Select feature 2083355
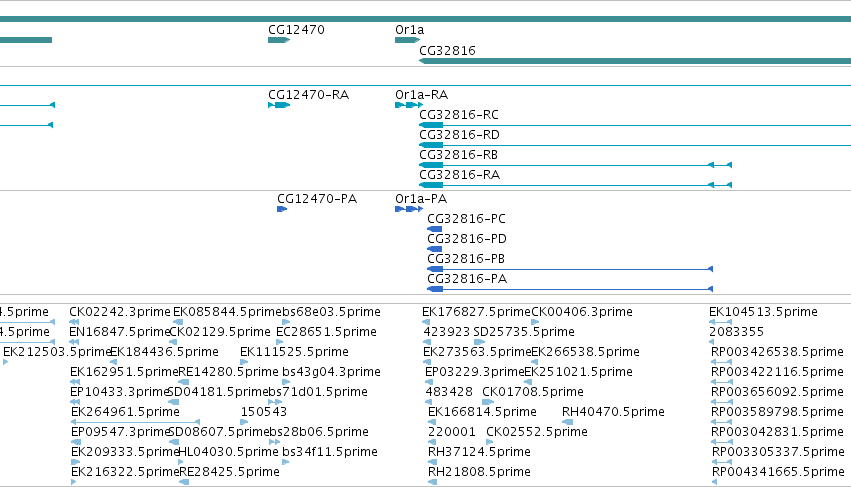Screen dimensions: 851x487 click(736, 332)
